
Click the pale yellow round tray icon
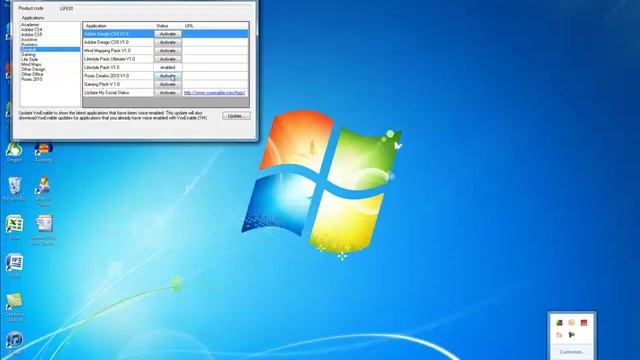[571, 322]
